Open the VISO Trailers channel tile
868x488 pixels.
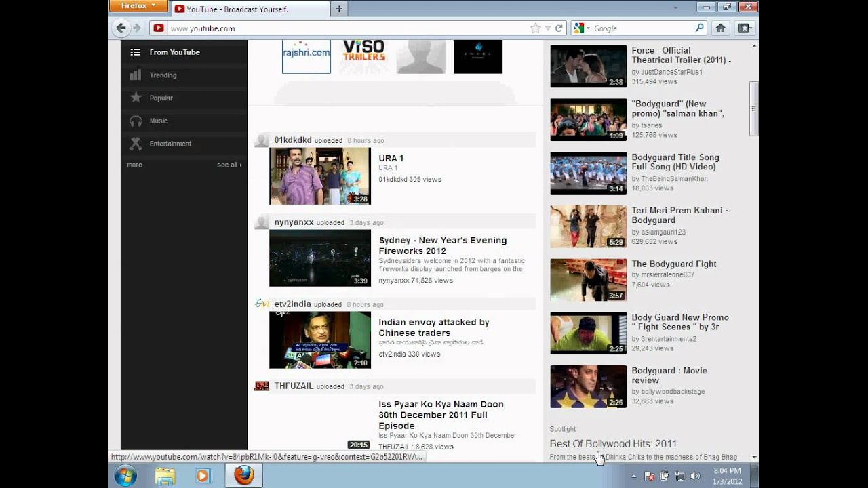(x=363, y=56)
